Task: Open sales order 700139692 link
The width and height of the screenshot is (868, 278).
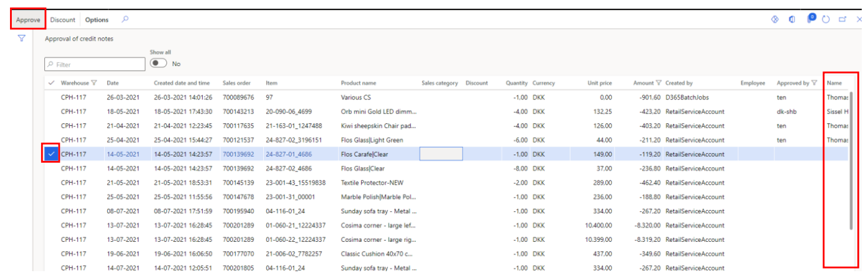Action: (x=238, y=154)
